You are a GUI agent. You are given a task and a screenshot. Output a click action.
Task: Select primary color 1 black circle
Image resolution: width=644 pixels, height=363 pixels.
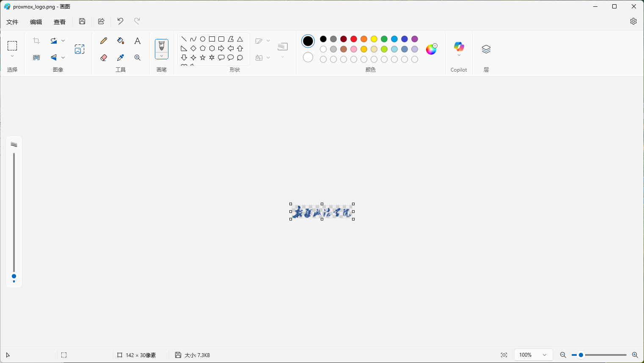[308, 41]
